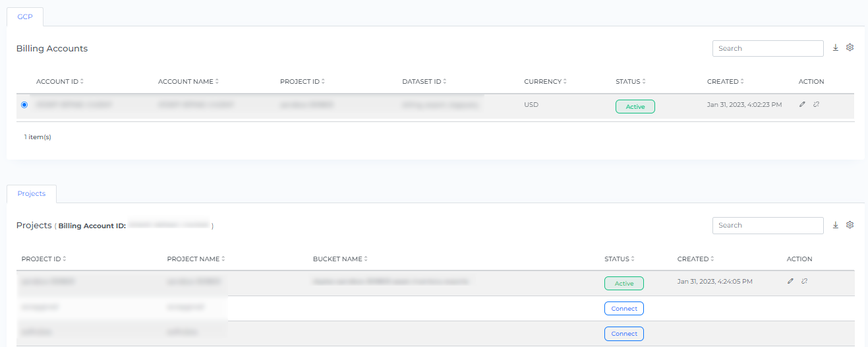This screenshot has height=347, width=868.
Task: Focus the Projects search field
Action: [767, 225]
